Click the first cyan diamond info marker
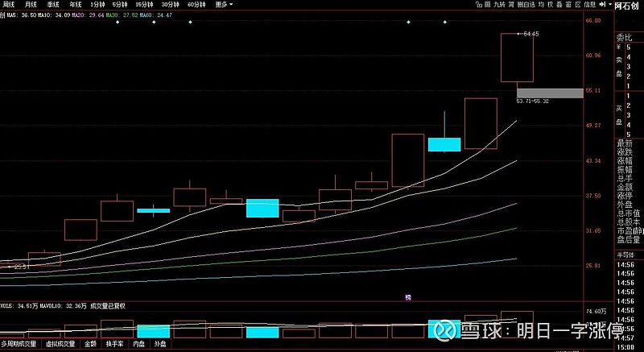This screenshot has width=644, height=352. coord(118,23)
